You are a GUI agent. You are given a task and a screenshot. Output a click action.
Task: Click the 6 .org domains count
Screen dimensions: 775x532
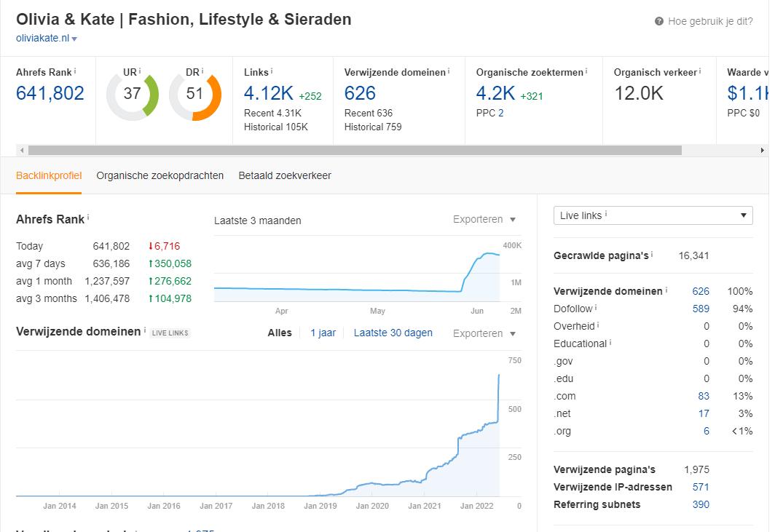707,431
